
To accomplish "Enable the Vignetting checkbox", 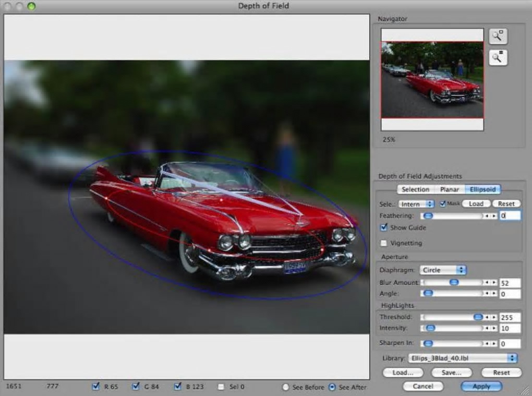I will (384, 243).
